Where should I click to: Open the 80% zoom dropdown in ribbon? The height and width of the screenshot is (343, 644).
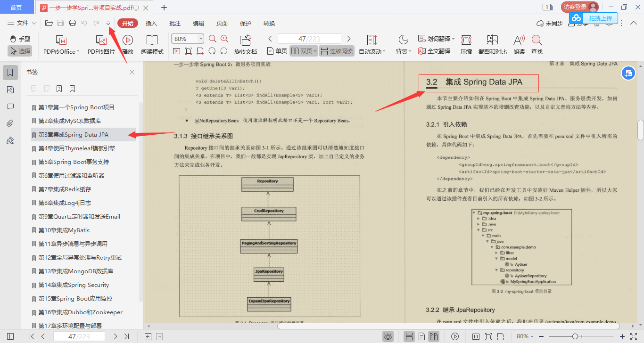[x=201, y=39]
